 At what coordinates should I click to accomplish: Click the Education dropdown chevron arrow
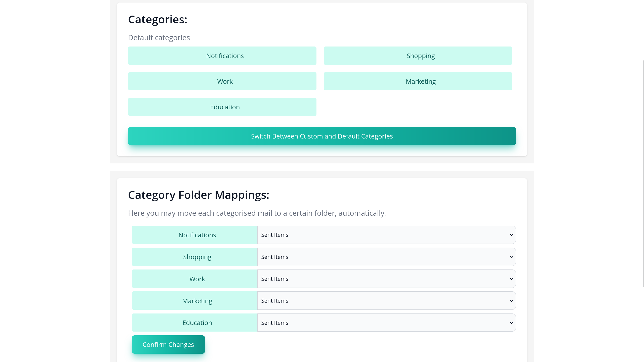coord(511,323)
